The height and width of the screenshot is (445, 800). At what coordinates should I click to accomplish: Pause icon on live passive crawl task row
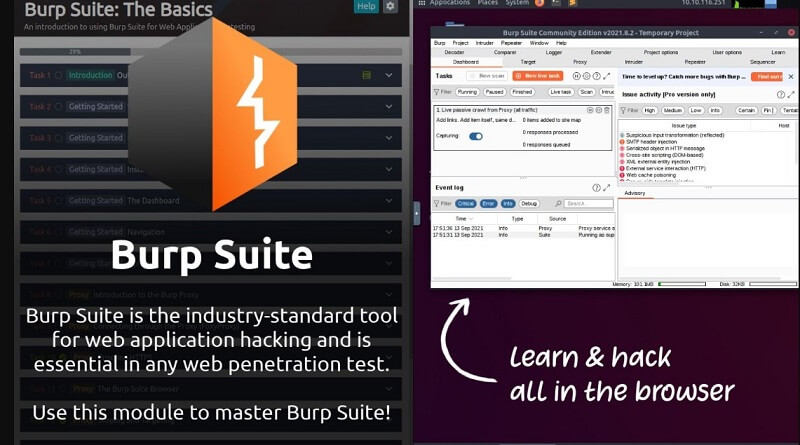590,110
